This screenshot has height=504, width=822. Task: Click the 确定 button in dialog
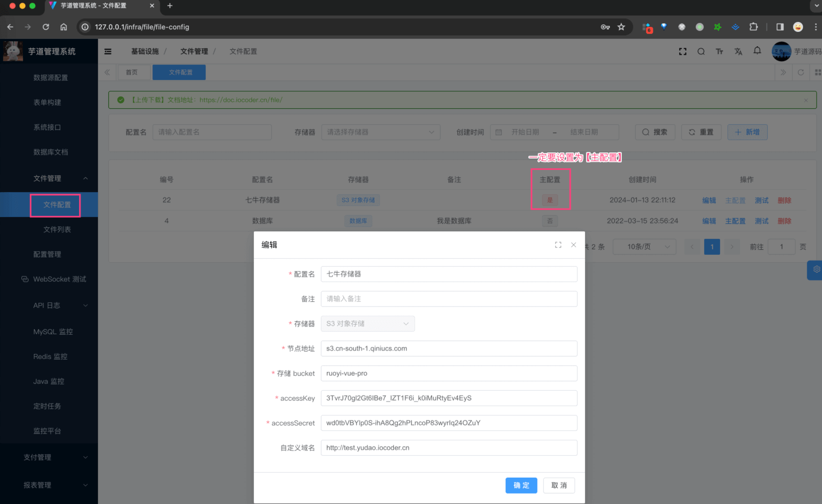point(521,485)
